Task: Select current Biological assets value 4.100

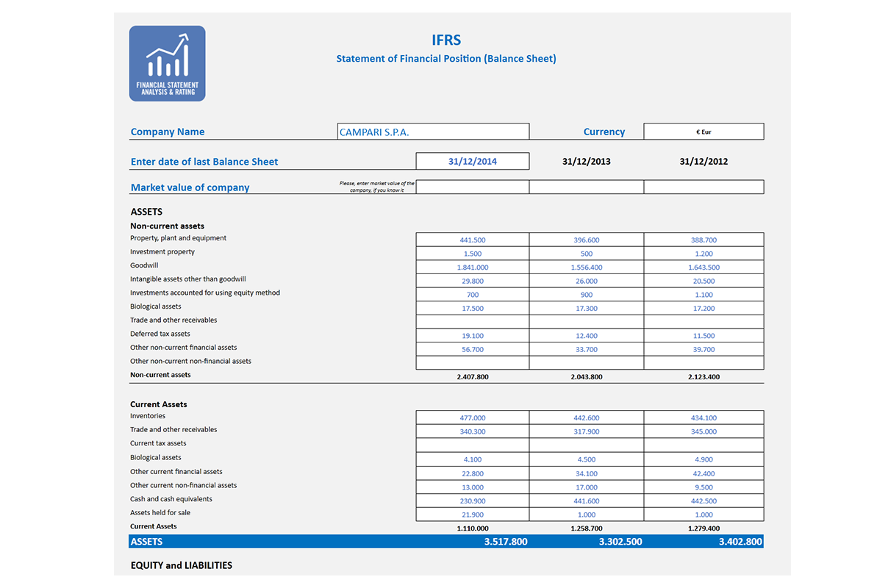Action: pyautogui.click(x=473, y=459)
